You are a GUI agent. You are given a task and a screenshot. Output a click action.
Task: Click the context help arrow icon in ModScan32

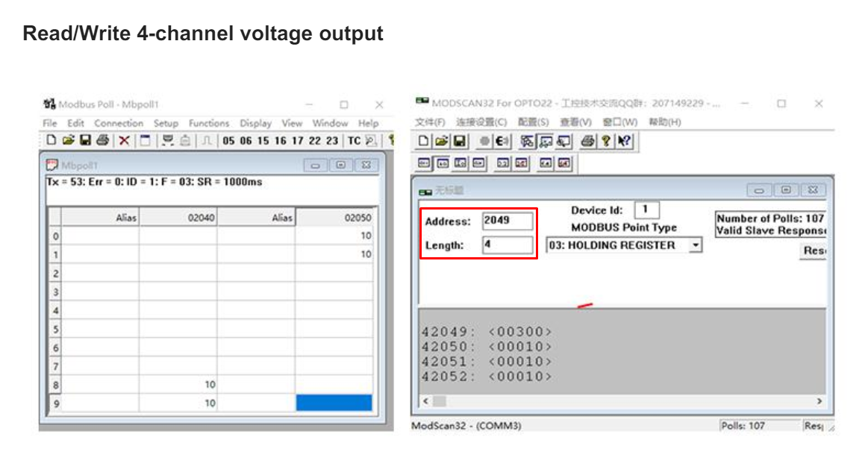coord(625,141)
